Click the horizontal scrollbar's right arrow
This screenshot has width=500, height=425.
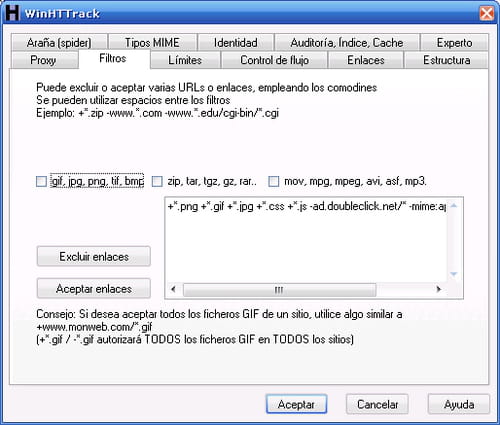point(439,289)
